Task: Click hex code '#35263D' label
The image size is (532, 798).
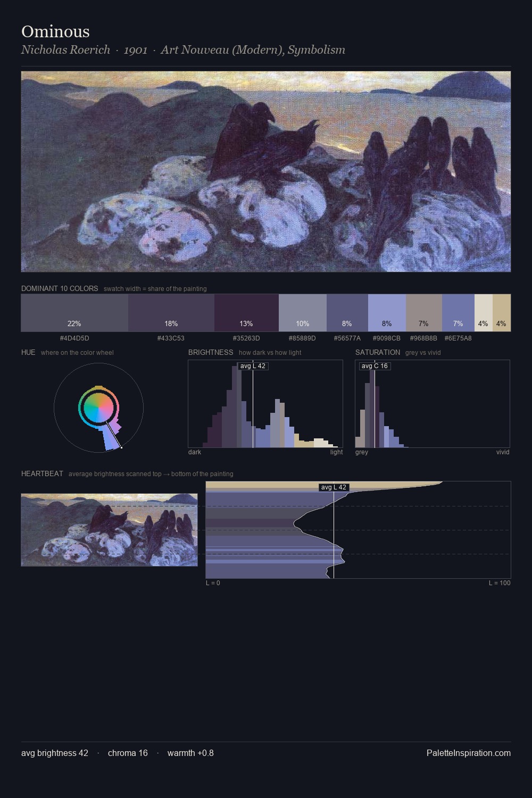Action: (x=246, y=338)
